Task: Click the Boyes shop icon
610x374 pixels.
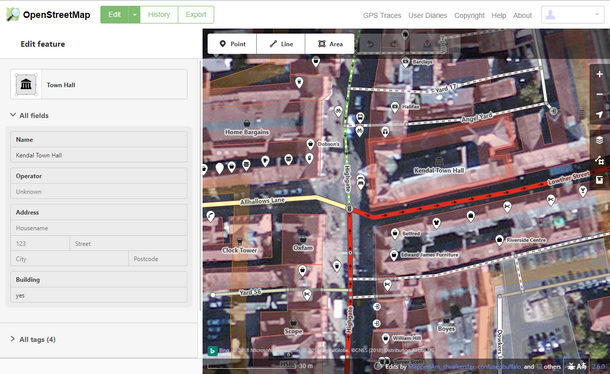Action: coord(446,320)
